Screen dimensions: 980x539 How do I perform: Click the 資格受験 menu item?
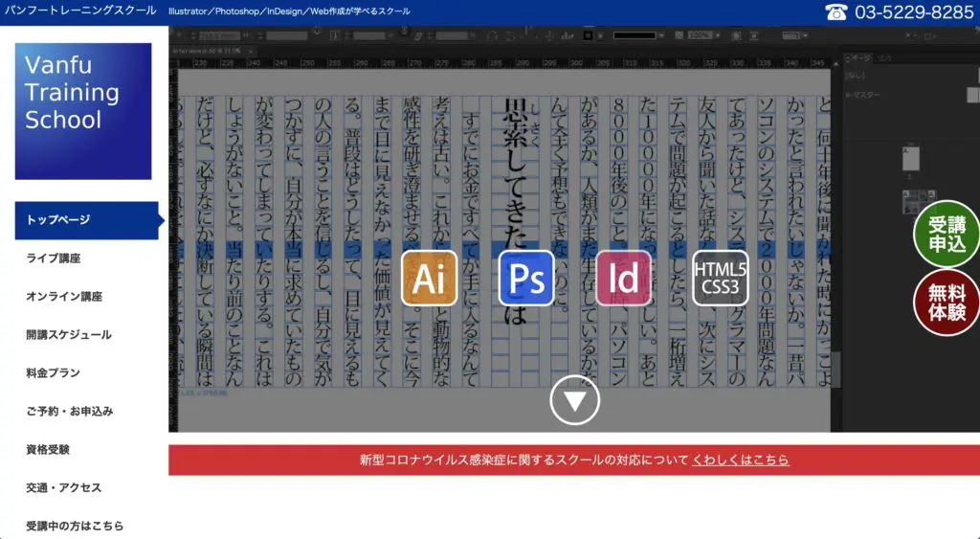point(48,450)
